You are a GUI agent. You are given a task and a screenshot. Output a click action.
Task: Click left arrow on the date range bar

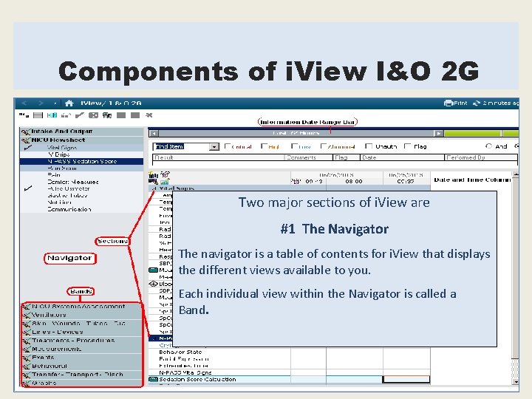(x=154, y=133)
